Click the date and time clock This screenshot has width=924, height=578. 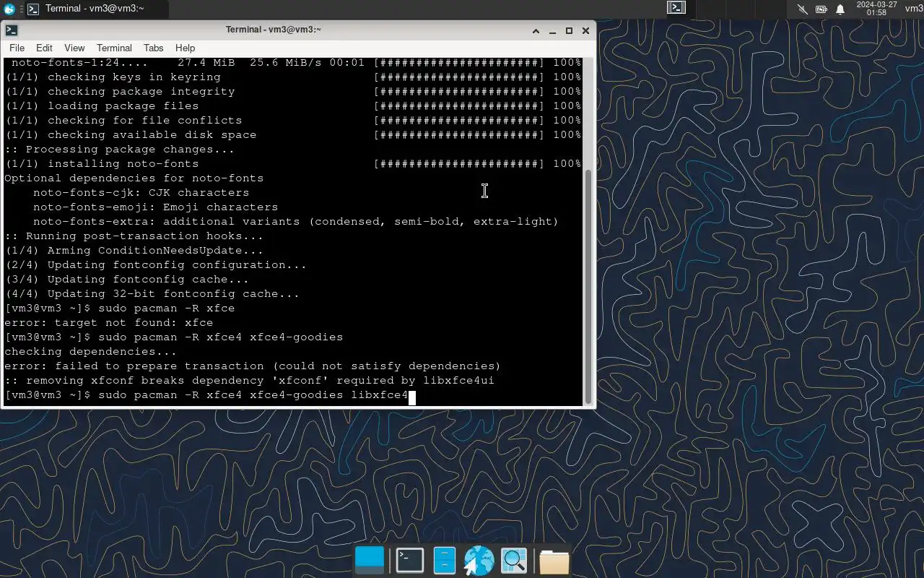tap(876, 9)
